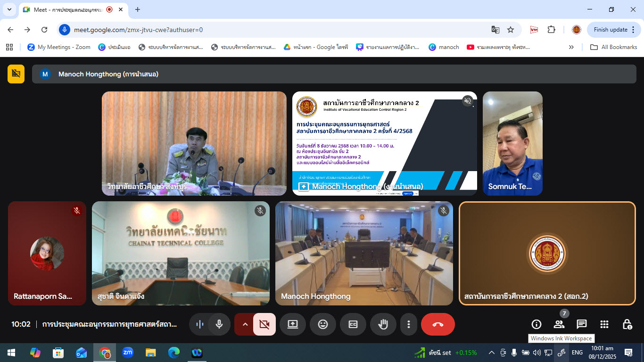Click the Raise hand icon
644x362 pixels.
(x=383, y=324)
